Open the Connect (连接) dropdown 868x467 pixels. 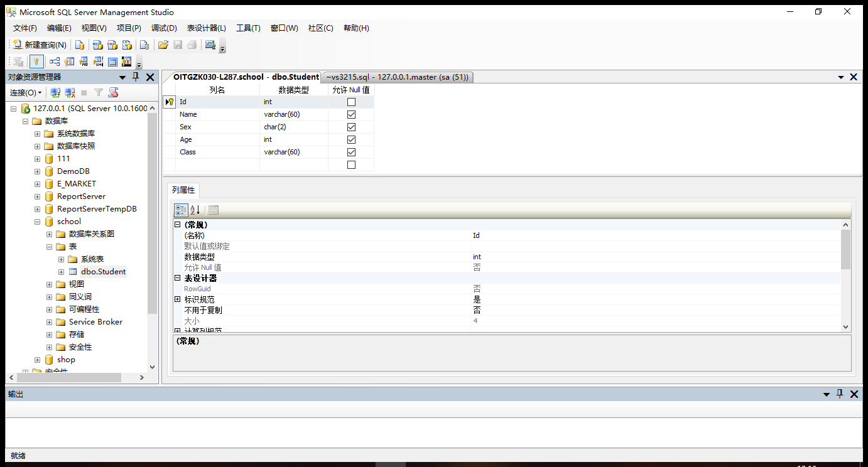coord(26,92)
